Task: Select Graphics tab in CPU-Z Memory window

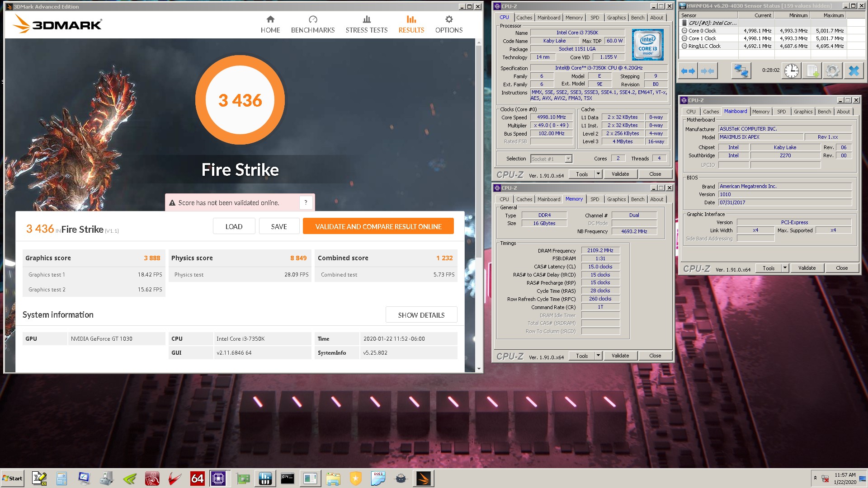Action: [616, 199]
